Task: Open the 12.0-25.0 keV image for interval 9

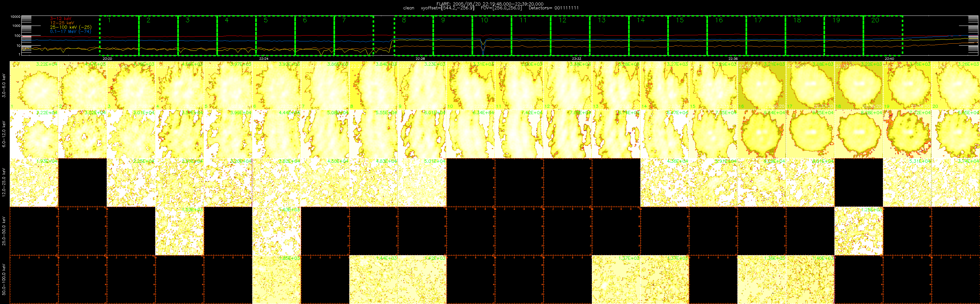Action: pyautogui.click(x=422, y=182)
